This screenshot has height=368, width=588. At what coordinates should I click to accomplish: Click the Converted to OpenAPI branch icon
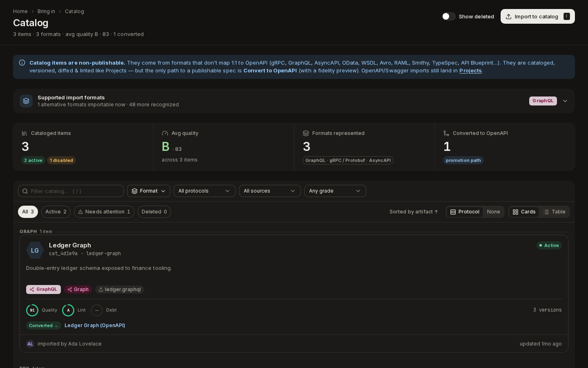coord(446,133)
